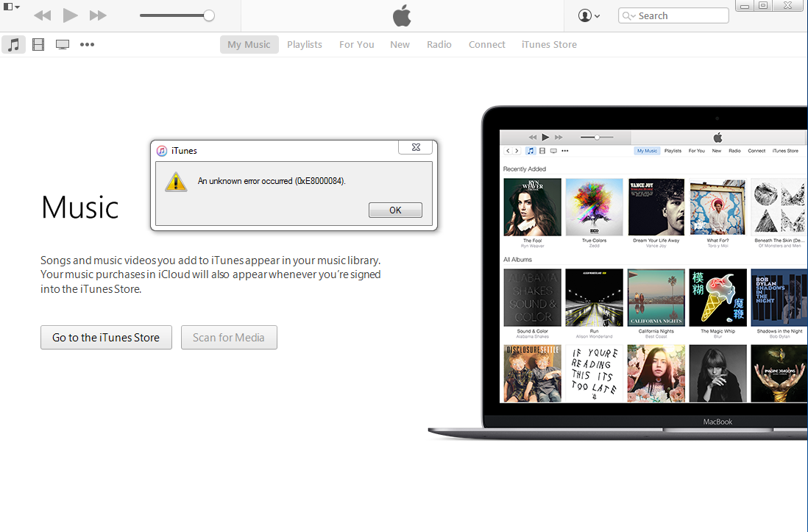The image size is (808, 532).
Task: Click the iTunes logo in dialog title
Action: (x=162, y=151)
